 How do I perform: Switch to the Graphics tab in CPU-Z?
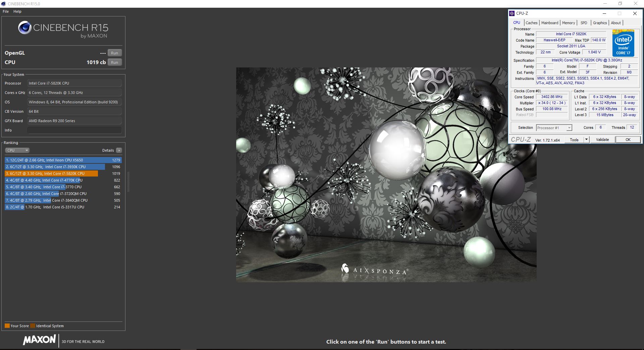pos(600,23)
